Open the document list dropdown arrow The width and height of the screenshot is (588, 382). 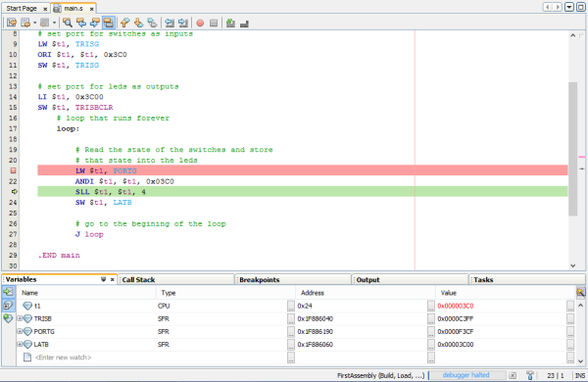pyautogui.click(x=568, y=7)
